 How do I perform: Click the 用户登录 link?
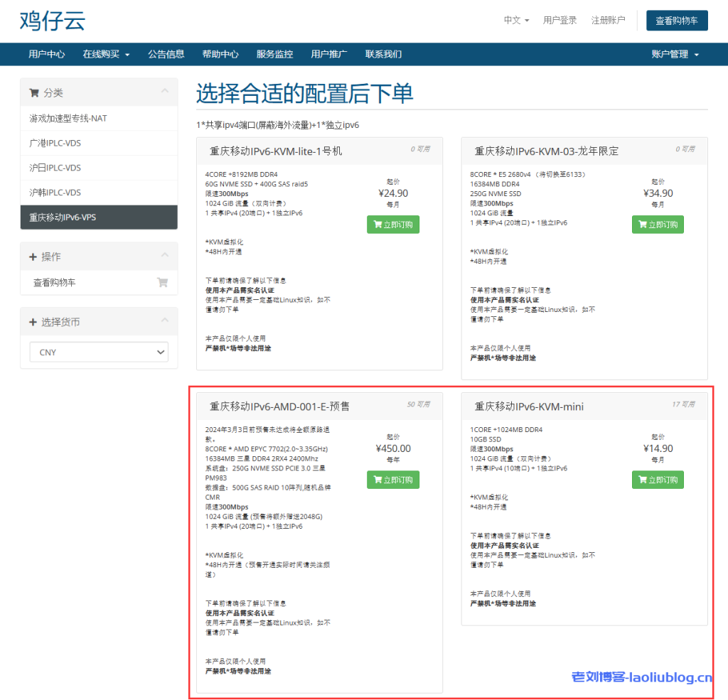coord(560,21)
